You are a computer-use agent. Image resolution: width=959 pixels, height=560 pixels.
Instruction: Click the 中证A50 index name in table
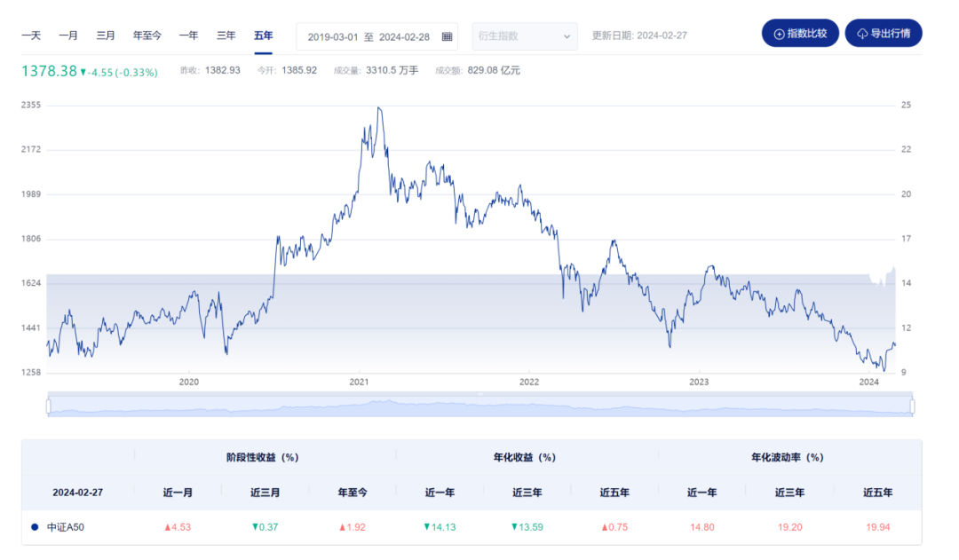[66, 526]
